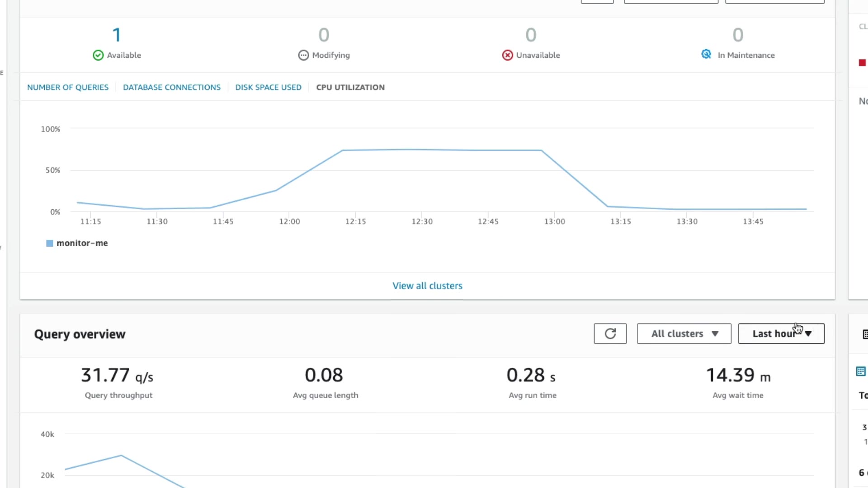Viewport: 868px width, 488px height.
Task: Switch to Number of Queries tab
Action: coord(68,87)
